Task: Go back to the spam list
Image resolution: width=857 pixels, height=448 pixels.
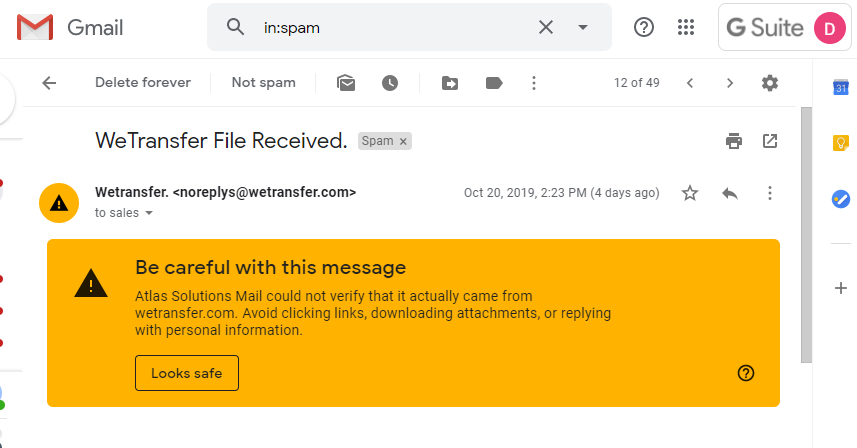Action: [x=49, y=83]
